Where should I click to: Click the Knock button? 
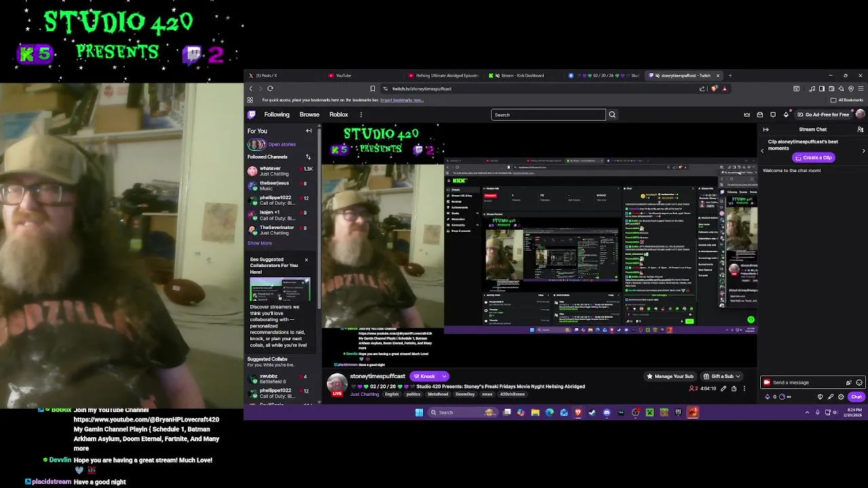pos(425,376)
